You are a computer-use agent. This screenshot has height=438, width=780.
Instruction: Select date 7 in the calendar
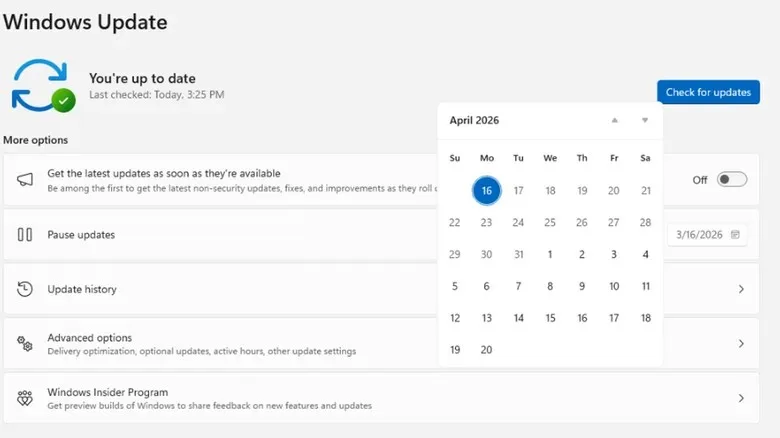pos(518,286)
